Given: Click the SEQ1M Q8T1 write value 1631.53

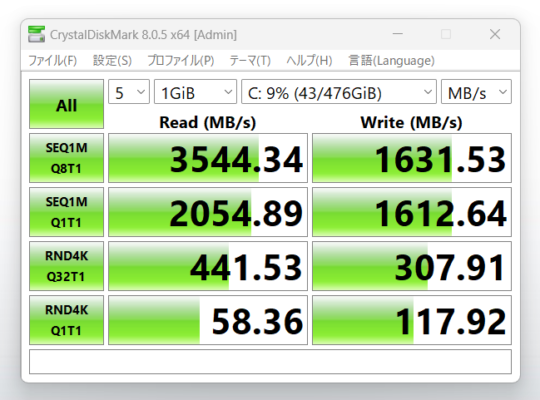Looking at the screenshot, I should (412, 158).
